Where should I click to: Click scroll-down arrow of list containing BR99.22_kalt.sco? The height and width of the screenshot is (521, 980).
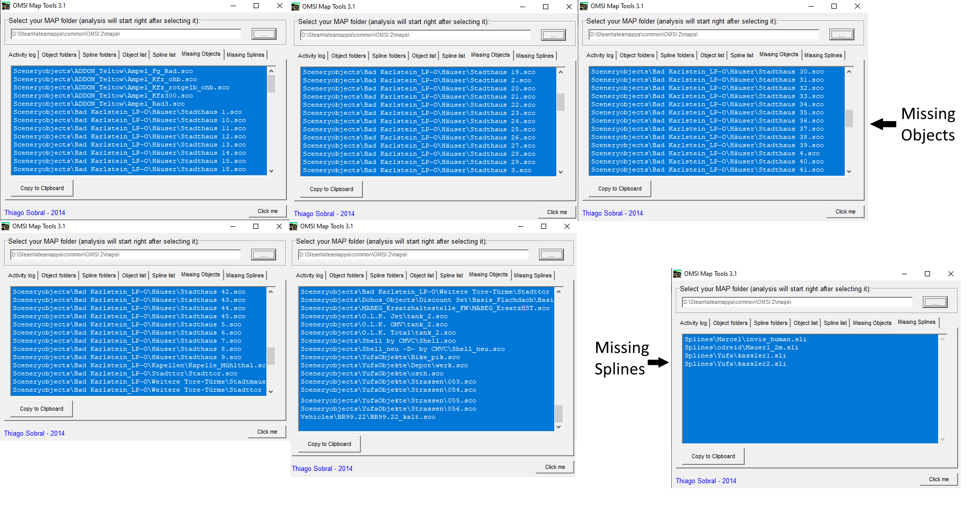[x=558, y=427]
